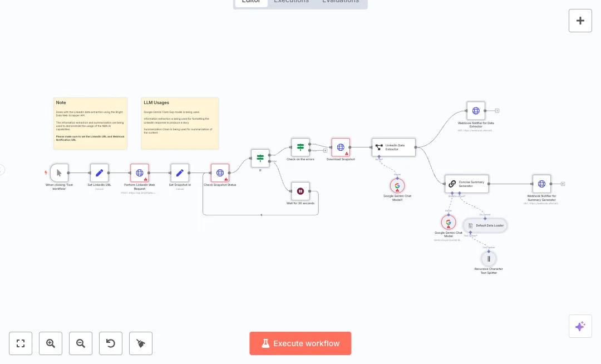Viewport: 601px width, 364px height.
Task: Zoom in on the workflow canvas
Action: [x=51, y=343]
